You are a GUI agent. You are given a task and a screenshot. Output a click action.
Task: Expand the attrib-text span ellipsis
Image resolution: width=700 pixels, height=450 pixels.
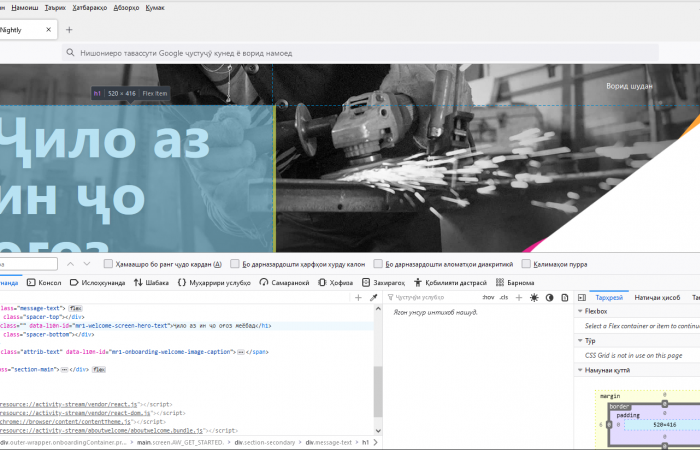click(241, 352)
